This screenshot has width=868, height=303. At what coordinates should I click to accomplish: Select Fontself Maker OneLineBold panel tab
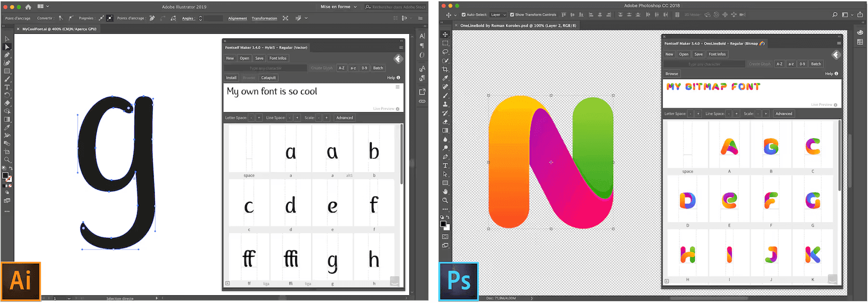pyautogui.click(x=715, y=43)
